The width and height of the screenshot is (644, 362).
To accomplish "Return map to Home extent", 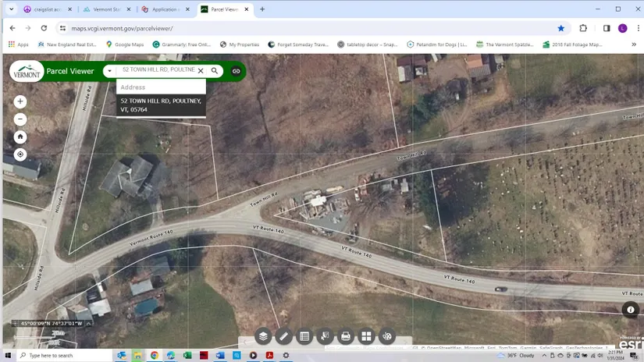I will (x=20, y=137).
